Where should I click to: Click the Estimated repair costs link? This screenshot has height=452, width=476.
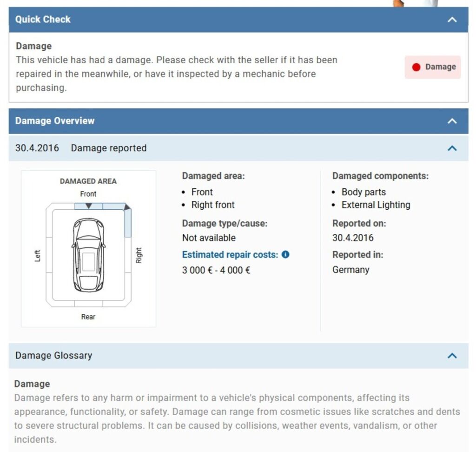click(x=230, y=255)
